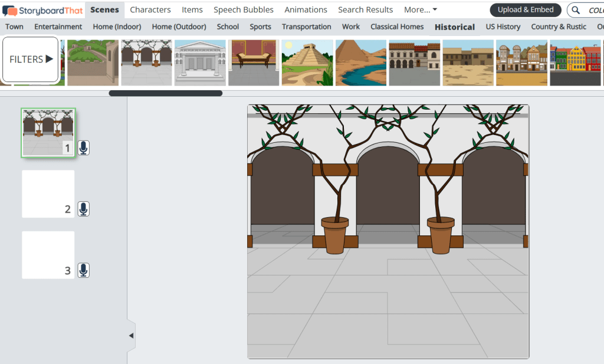Pick the desert pyramids river scene
This screenshot has width=604, height=364.
pyautogui.click(x=360, y=63)
